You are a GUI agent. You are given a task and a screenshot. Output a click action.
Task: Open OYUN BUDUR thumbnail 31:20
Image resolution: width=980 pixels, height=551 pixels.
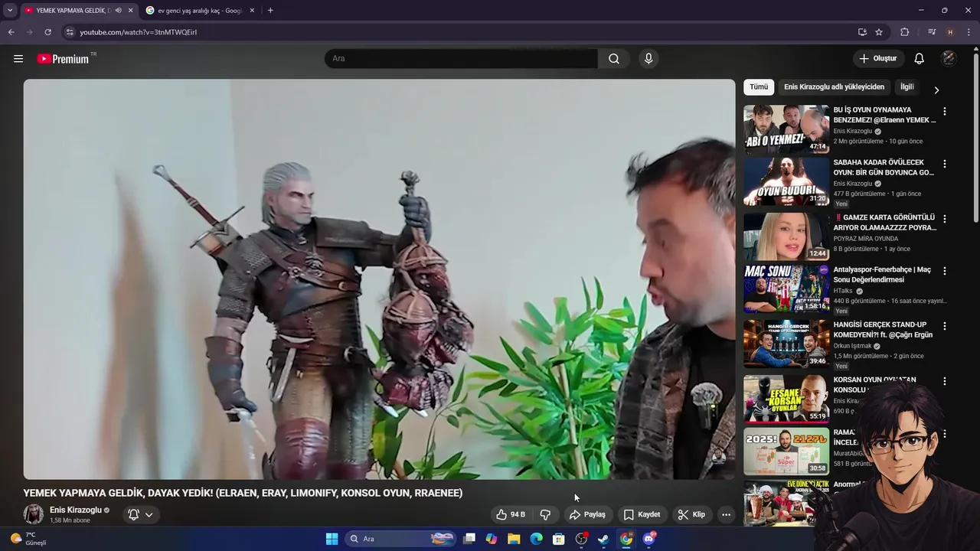click(x=786, y=181)
